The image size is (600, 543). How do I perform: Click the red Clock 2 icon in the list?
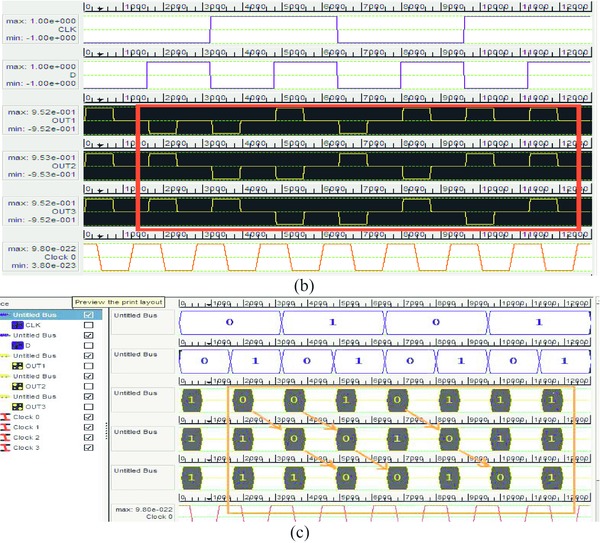(x=5, y=437)
